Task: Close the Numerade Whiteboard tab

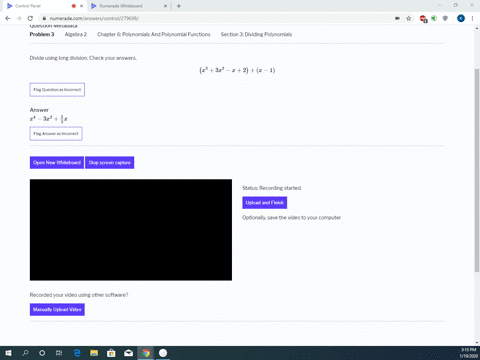Action: pyautogui.click(x=165, y=6)
